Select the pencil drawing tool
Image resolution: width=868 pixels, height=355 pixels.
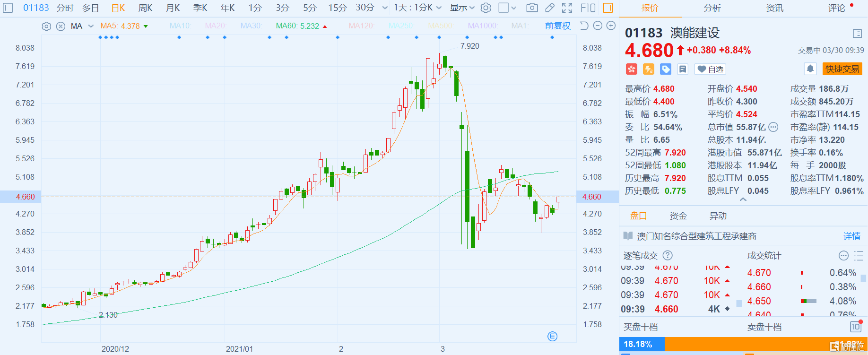(x=550, y=8)
